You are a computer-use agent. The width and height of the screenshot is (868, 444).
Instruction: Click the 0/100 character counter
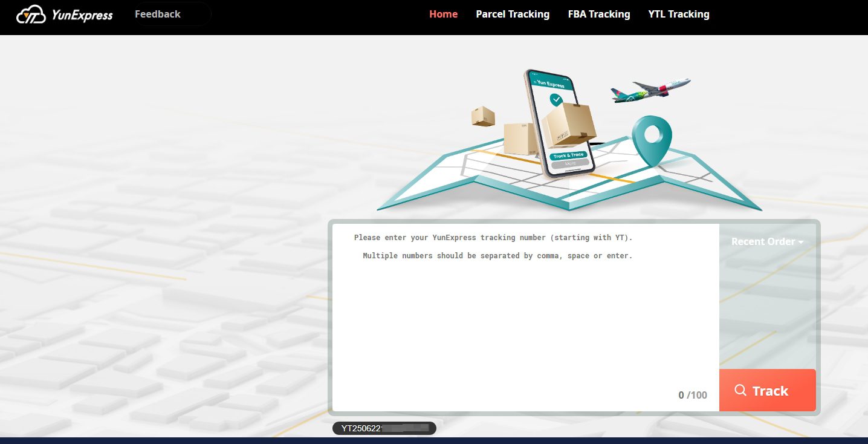(692, 395)
